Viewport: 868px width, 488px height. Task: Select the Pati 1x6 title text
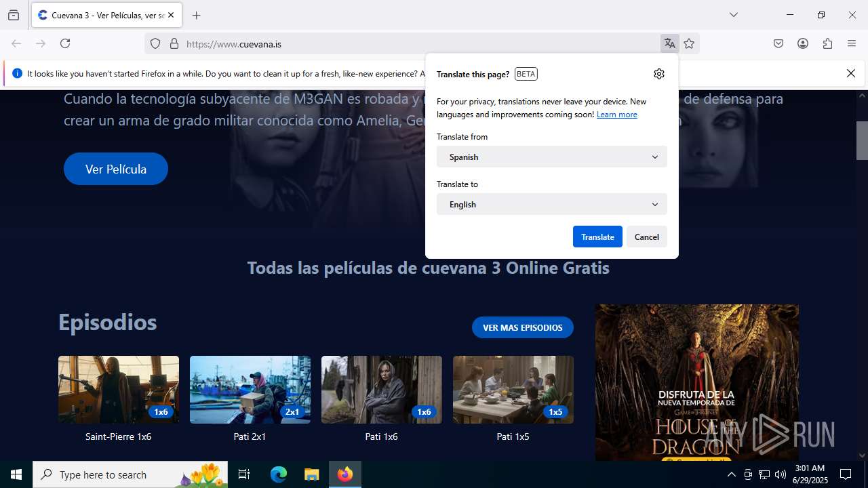coord(382,436)
